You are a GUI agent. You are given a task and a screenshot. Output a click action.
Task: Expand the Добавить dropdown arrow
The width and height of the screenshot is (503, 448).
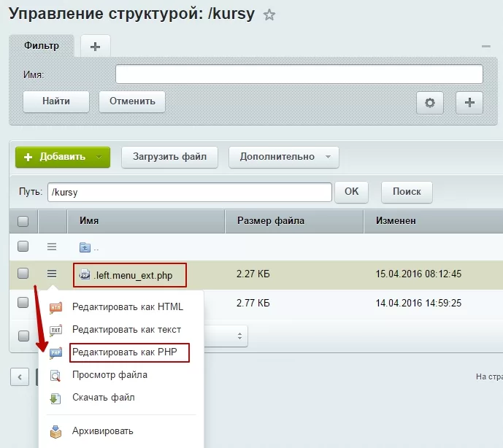tap(99, 157)
